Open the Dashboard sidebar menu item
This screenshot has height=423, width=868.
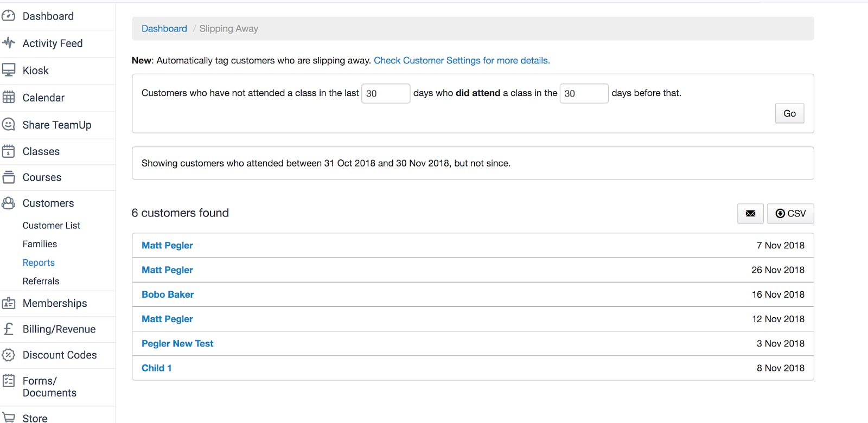coord(48,16)
